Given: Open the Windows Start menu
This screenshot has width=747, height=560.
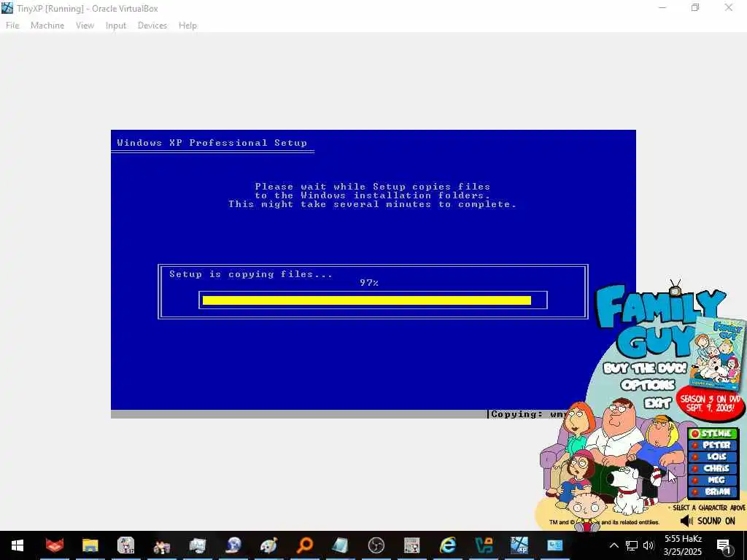Looking at the screenshot, I should pos(18,545).
